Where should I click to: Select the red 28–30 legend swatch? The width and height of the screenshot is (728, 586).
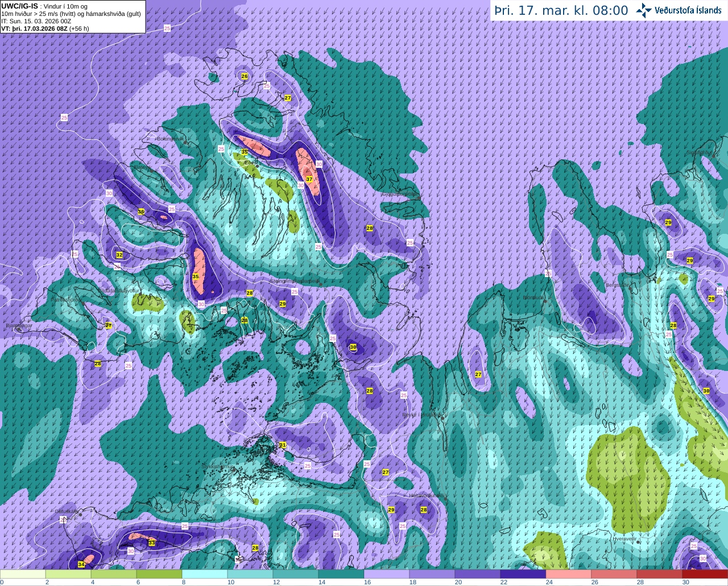point(660,574)
